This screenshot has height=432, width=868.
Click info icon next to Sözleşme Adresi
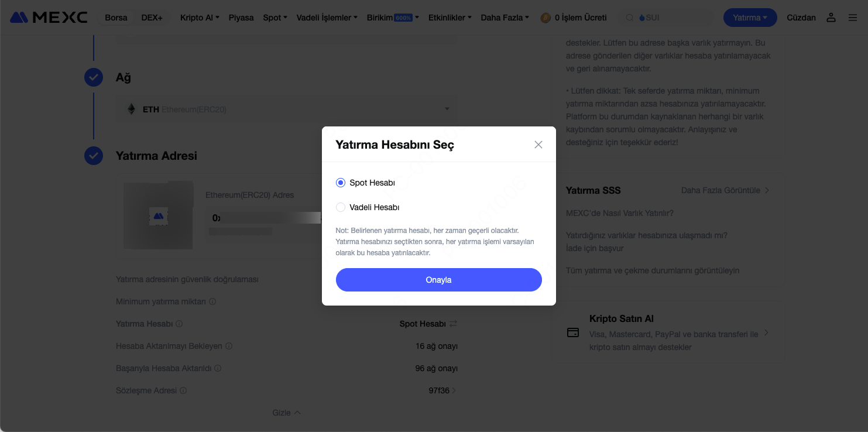(x=183, y=390)
